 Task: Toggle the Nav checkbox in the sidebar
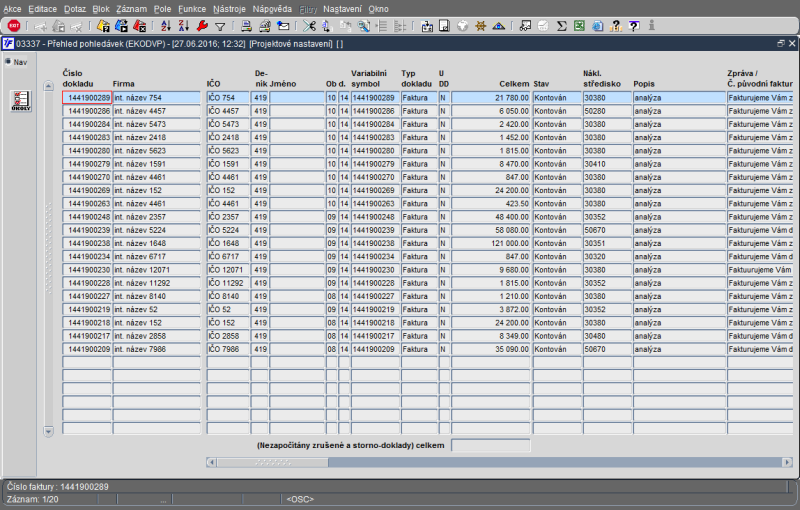[x=8, y=62]
